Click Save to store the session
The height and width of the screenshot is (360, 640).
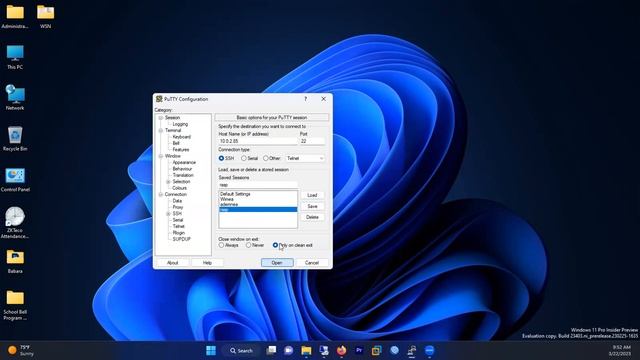click(x=312, y=206)
